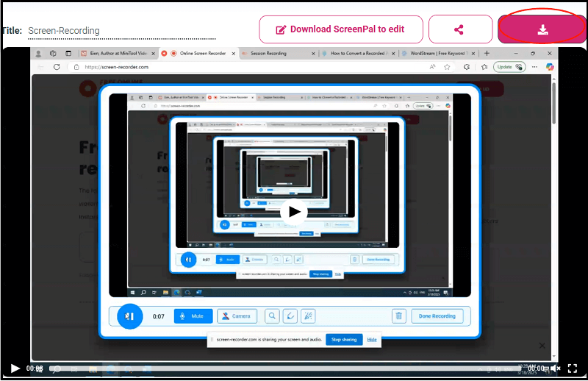Screen dimensions: 588x381
Task: Open the tab actions menu icon in the top tab row
Action: coord(68,54)
